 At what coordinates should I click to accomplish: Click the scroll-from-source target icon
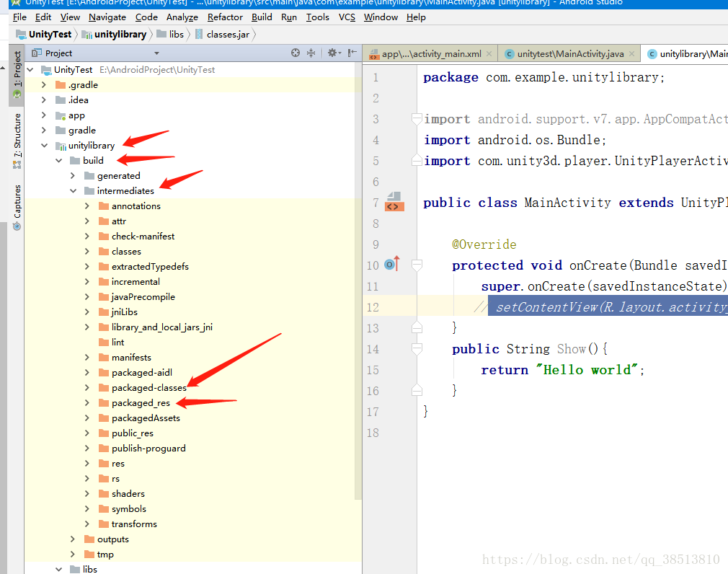(x=296, y=53)
